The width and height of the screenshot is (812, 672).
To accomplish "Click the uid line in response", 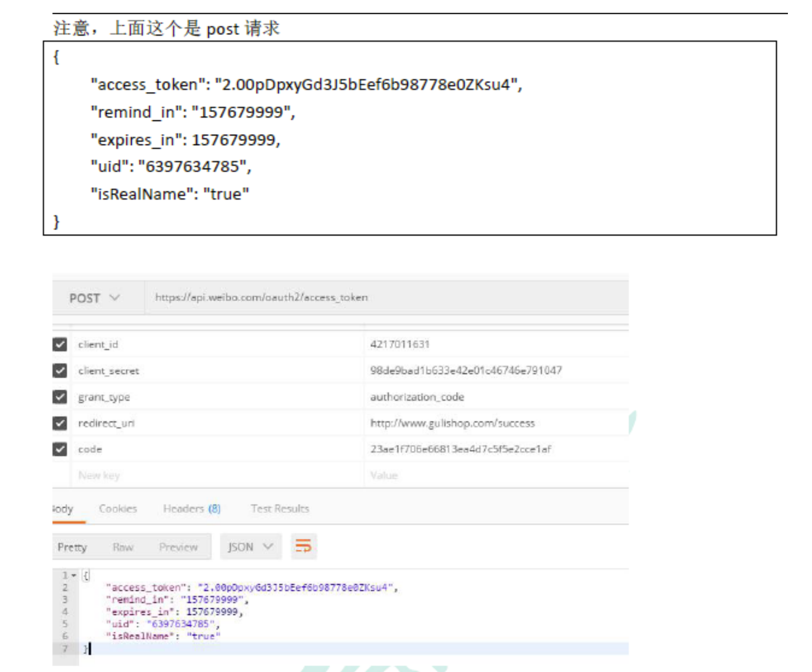I will [x=163, y=624].
